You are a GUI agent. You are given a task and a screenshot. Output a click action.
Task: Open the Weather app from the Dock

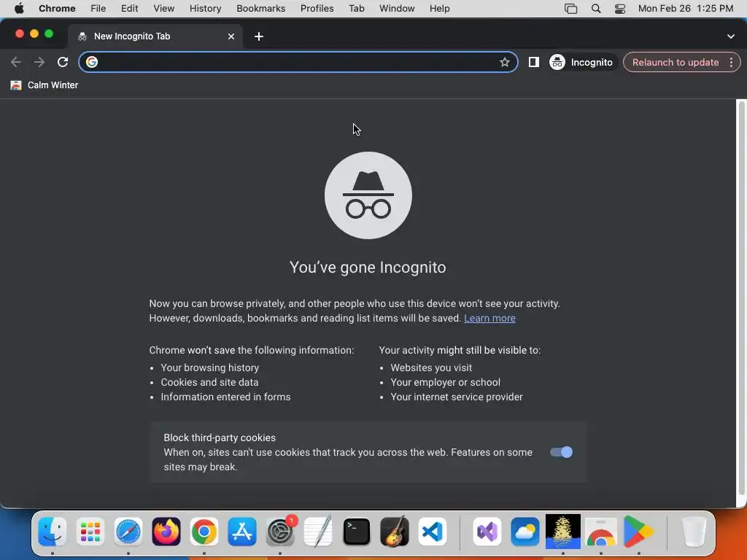525,532
